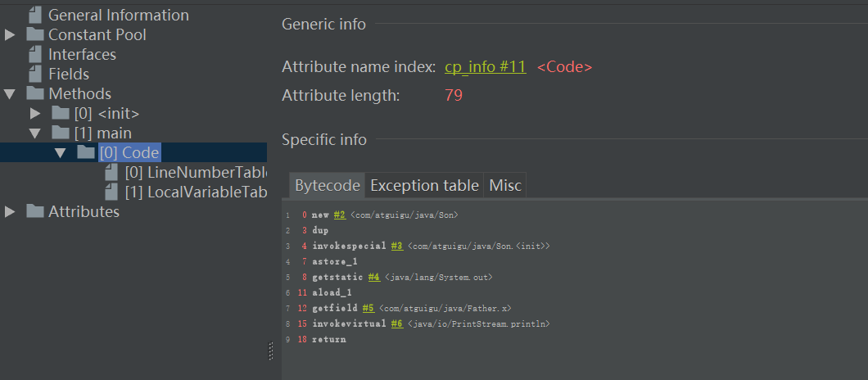Click the Attribute length label
Screen dimensions: 868x380
(x=341, y=95)
